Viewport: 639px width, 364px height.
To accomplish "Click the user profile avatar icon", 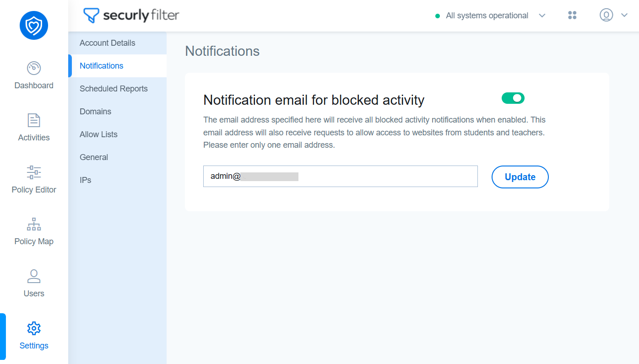I will click(606, 15).
